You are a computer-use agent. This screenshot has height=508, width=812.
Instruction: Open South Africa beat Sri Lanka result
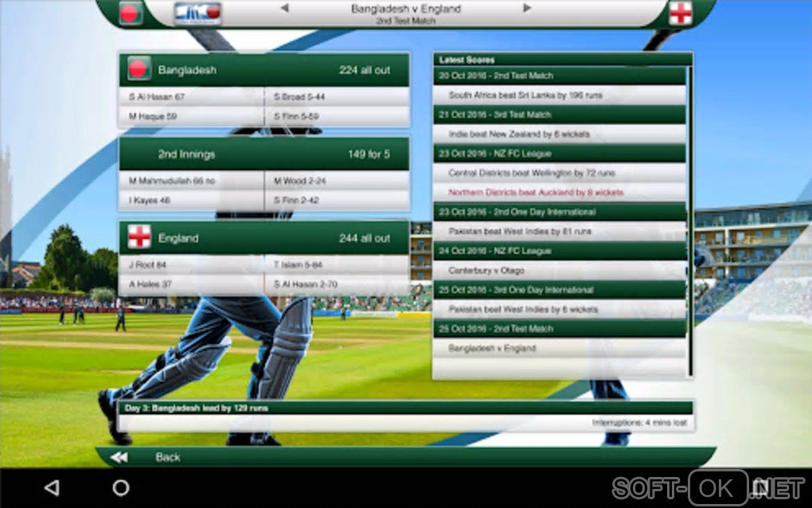coord(560,96)
